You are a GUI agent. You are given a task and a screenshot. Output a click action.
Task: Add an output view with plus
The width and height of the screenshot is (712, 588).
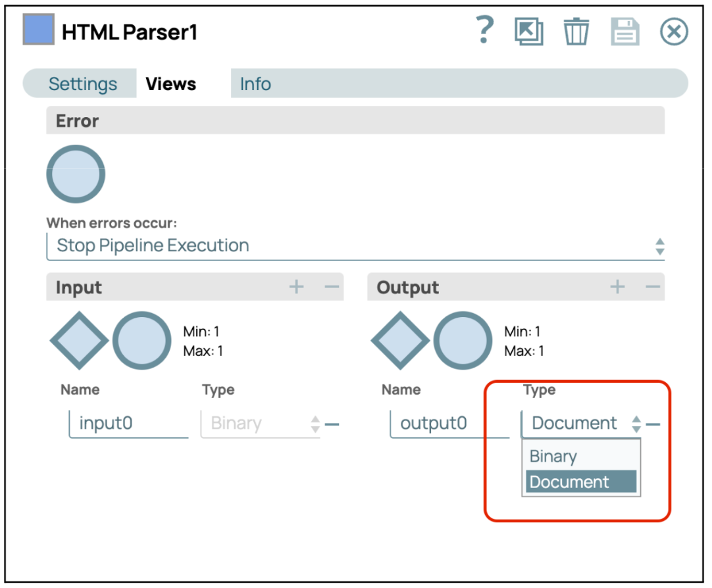[x=617, y=287]
